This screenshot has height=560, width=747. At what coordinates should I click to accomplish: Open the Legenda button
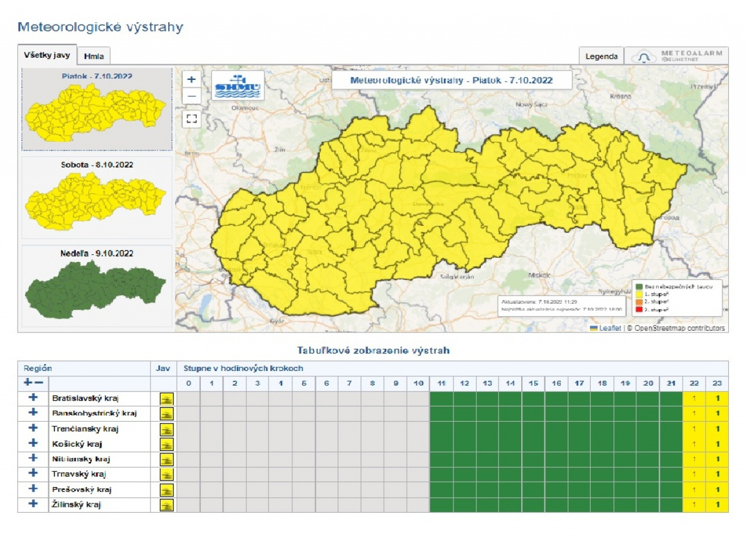[x=601, y=56]
